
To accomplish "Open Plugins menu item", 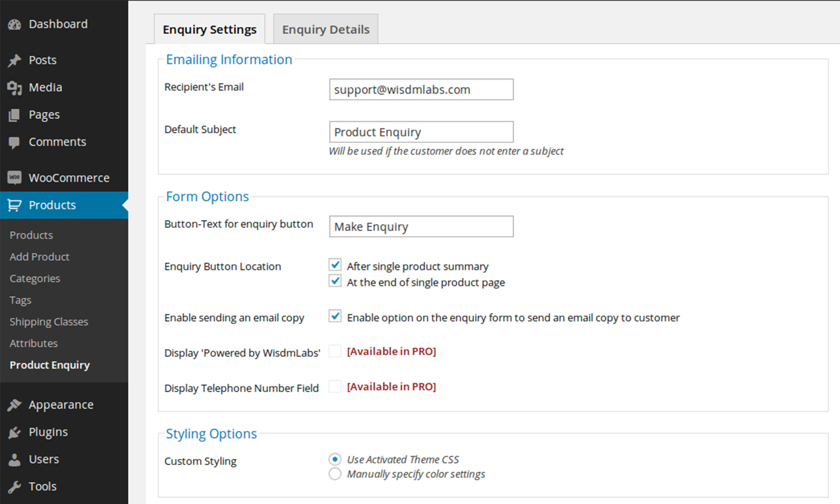I will coord(64,432).
